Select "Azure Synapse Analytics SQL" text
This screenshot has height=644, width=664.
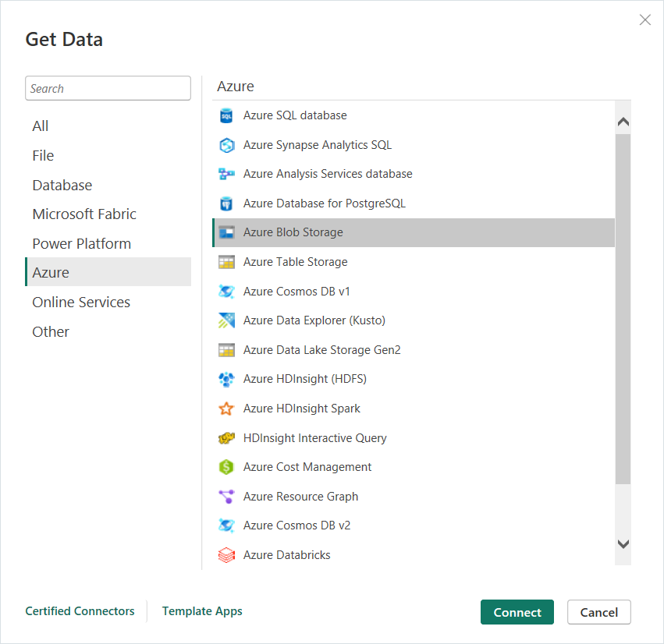tap(318, 145)
